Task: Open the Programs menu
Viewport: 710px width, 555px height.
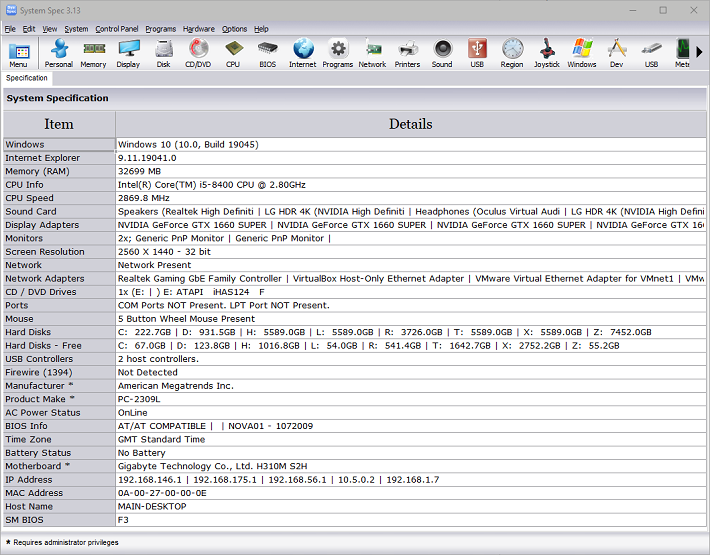Action: pyautogui.click(x=161, y=29)
